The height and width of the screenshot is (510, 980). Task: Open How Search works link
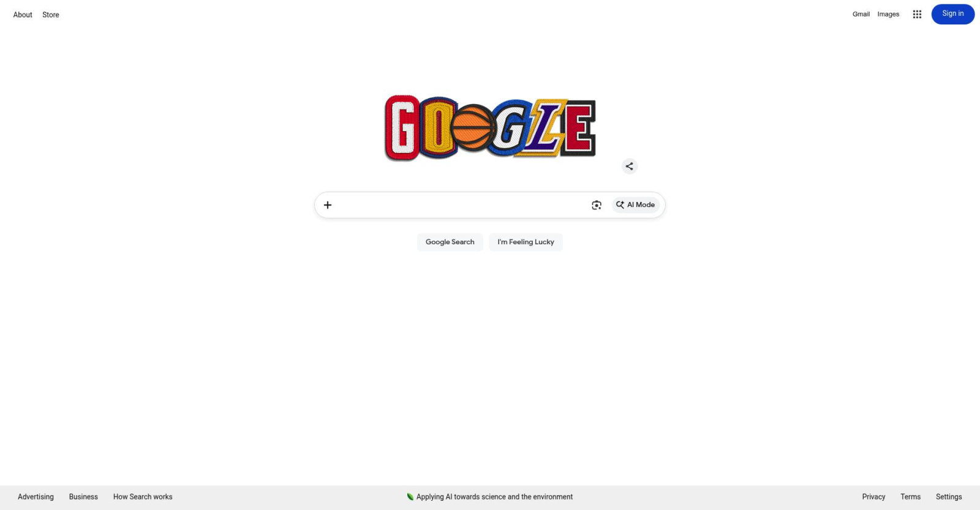pyautogui.click(x=143, y=497)
